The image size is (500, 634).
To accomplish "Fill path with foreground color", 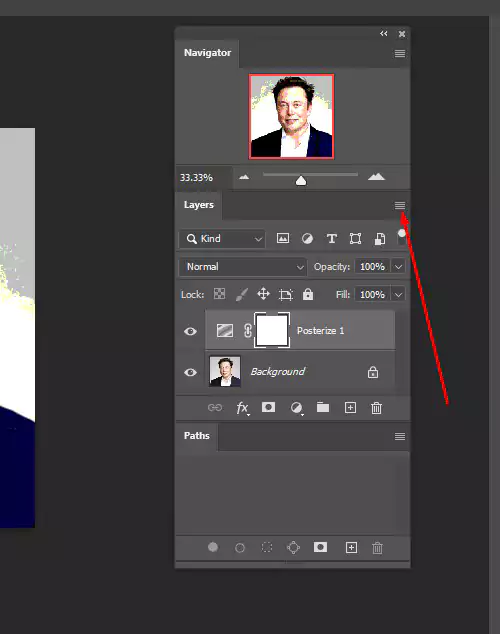I will 213,547.
